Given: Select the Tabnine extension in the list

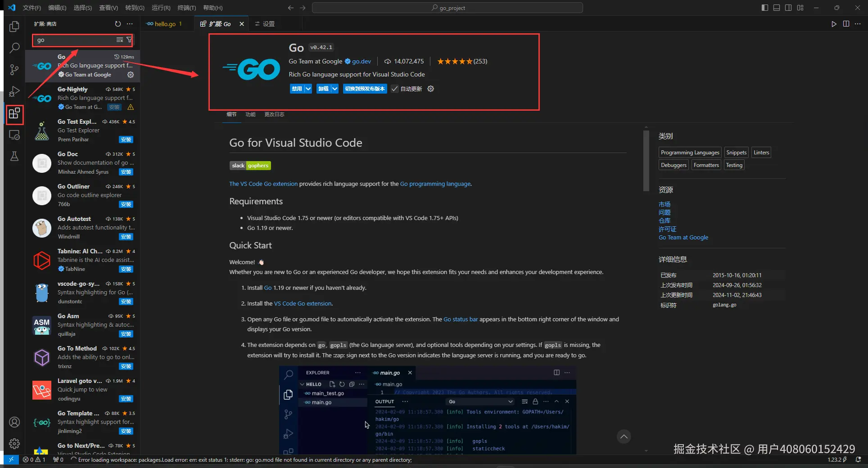Looking at the screenshot, I should 82,260.
